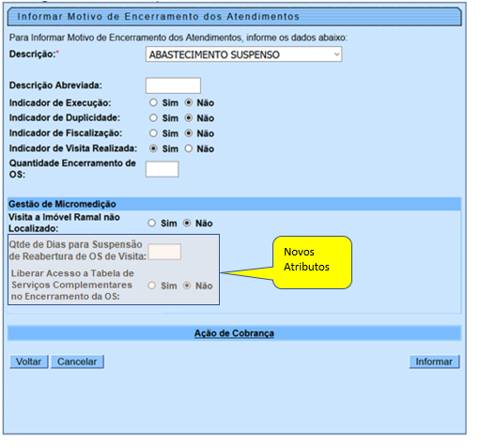Click the Cancelar button
The height and width of the screenshot is (448, 481).
coord(77,362)
